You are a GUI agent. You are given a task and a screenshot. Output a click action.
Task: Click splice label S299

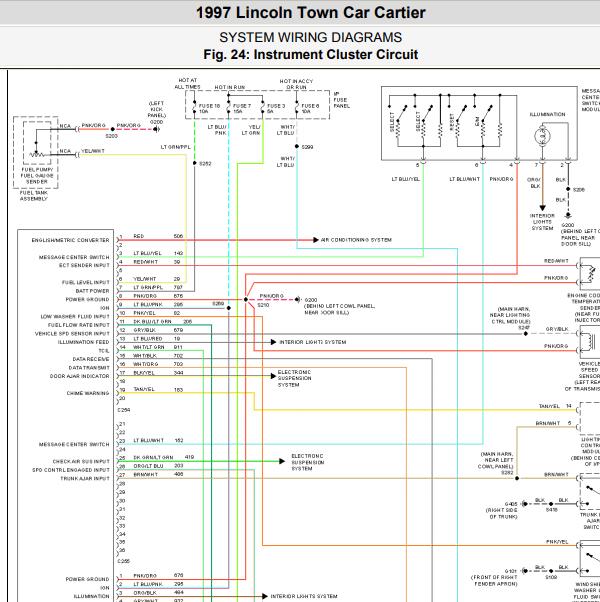click(307, 147)
